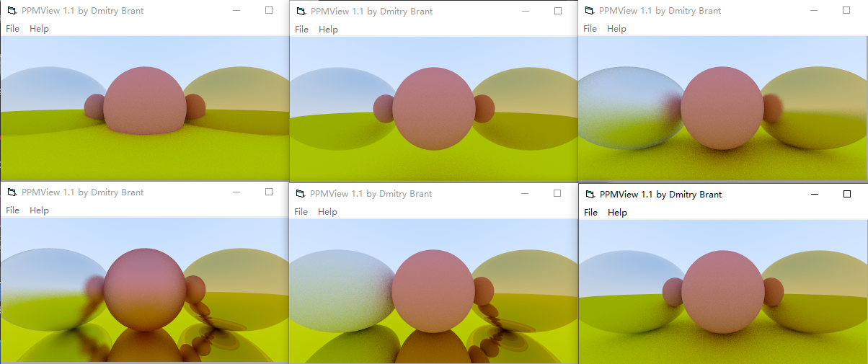Click title text 'PPMView 1.1 by Dmitry Brant' of bottom-left window
Screen dimensions: 868x364
tap(82, 192)
